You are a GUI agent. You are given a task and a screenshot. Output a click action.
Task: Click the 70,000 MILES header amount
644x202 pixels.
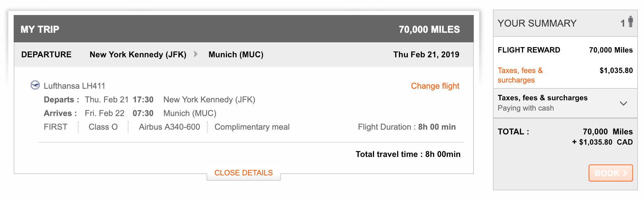tap(429, 29)
